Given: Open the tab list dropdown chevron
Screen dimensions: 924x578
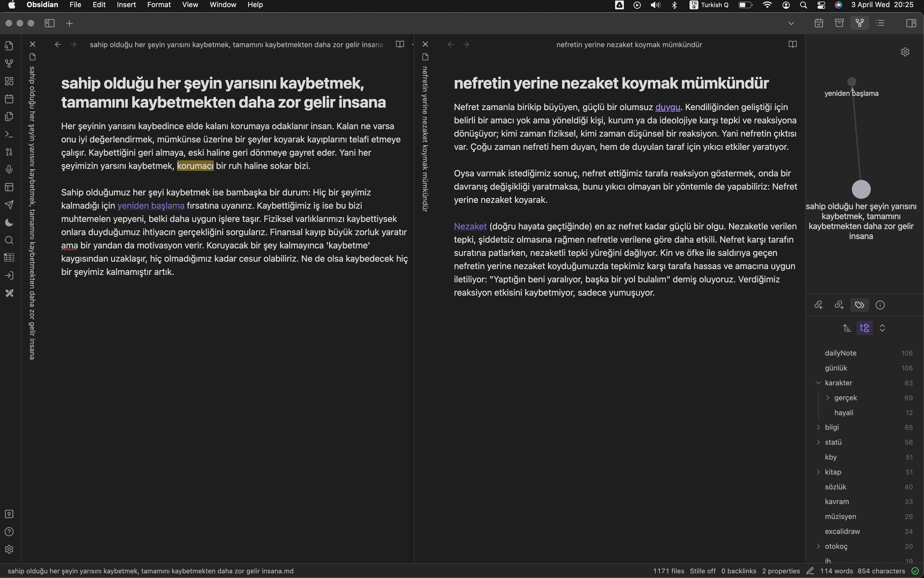Looking at the screenshot, I should [x=791, y=23].
